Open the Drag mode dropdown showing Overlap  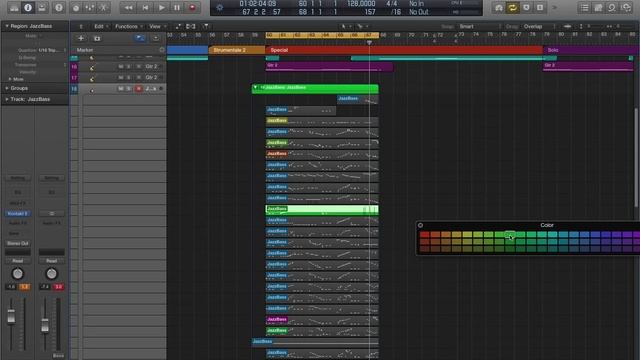[539, 27]
